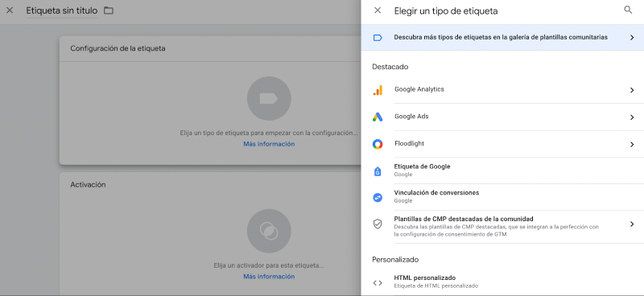The width and height of the screenshot is (644, 296).
Task: Click the Floodlight ring icon
Action: 378,145
